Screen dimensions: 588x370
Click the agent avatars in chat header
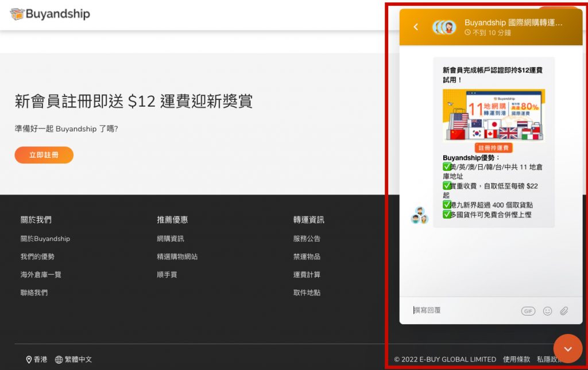pyautogui.click(x=444, y=27)
